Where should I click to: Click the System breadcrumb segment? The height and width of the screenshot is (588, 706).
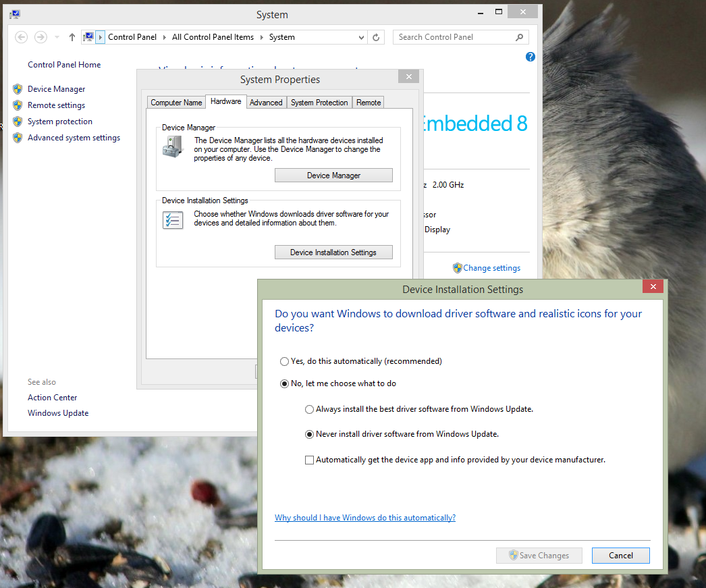coord(282,37)
